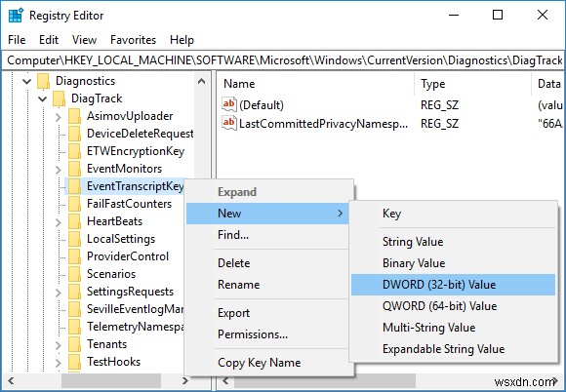Click the Type column header
This screenshot has width=566, height=392.
pyautogui.click(x=473, y=84)
